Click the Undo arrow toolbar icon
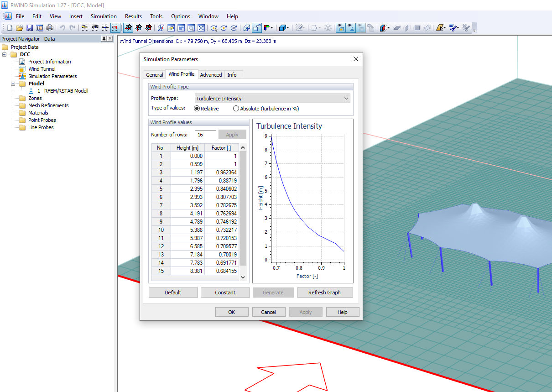The width and height of the screenshot is (552, 392). tap(62, 28)
